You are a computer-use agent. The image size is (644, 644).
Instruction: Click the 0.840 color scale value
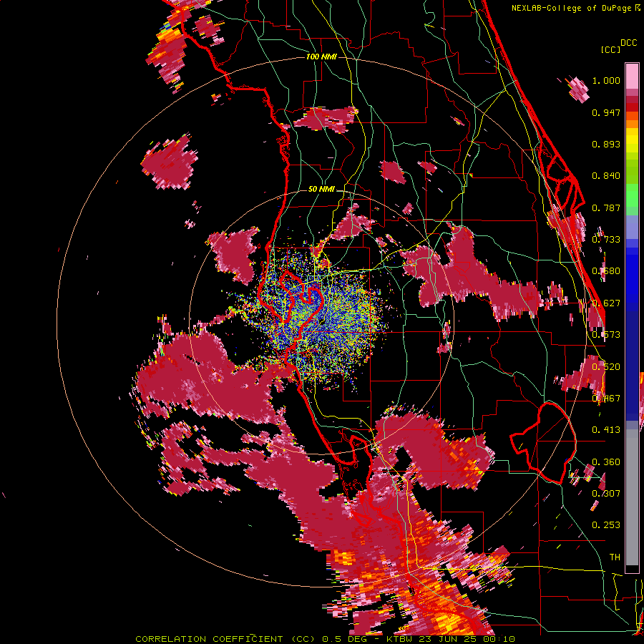(x=606, y=176)
